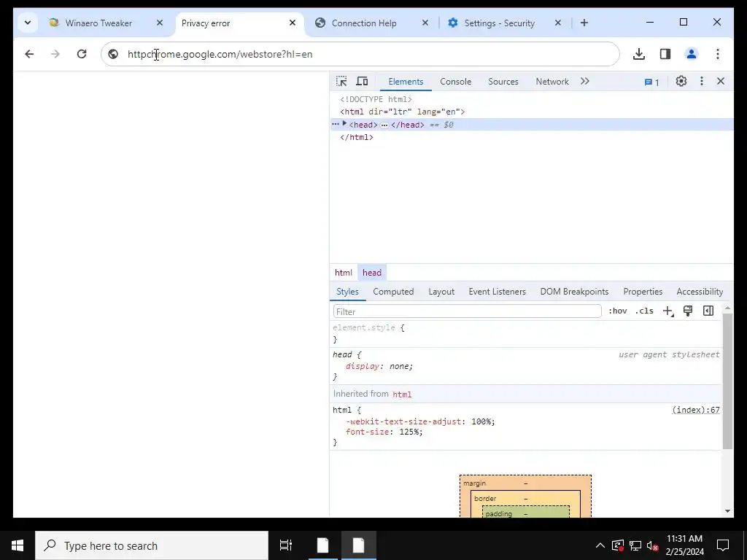The image size is (747, 560).
Task: Click the html link in Inherited from
Action: point(402,394)
